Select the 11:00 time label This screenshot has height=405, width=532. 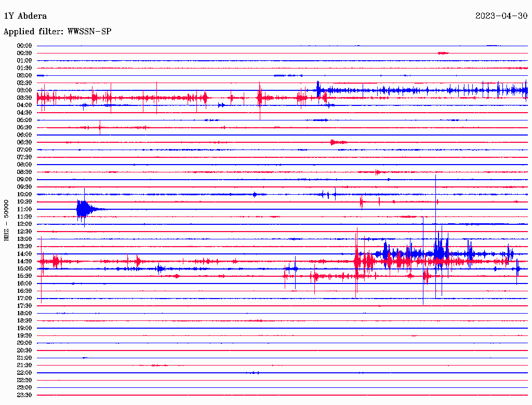(x=24, y=209)
